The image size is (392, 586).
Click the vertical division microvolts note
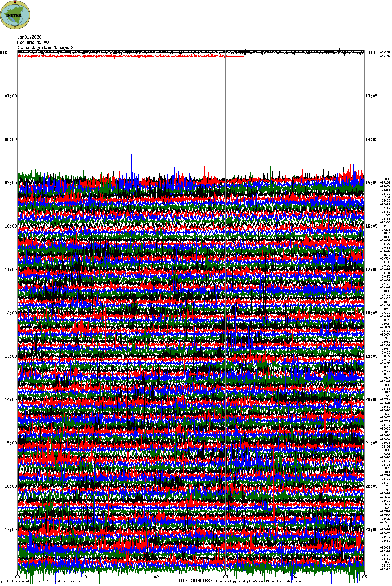pos(44,581)
